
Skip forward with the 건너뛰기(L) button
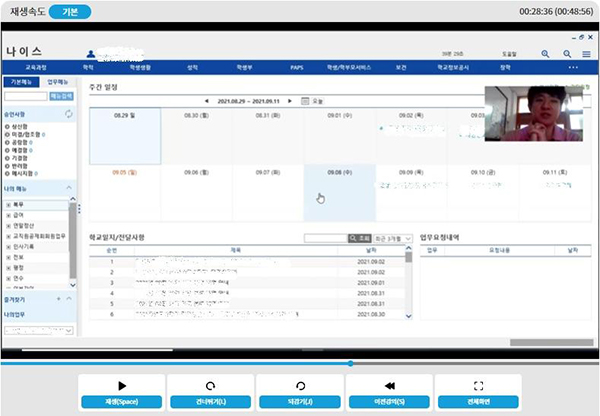click(x=210, y=401)
